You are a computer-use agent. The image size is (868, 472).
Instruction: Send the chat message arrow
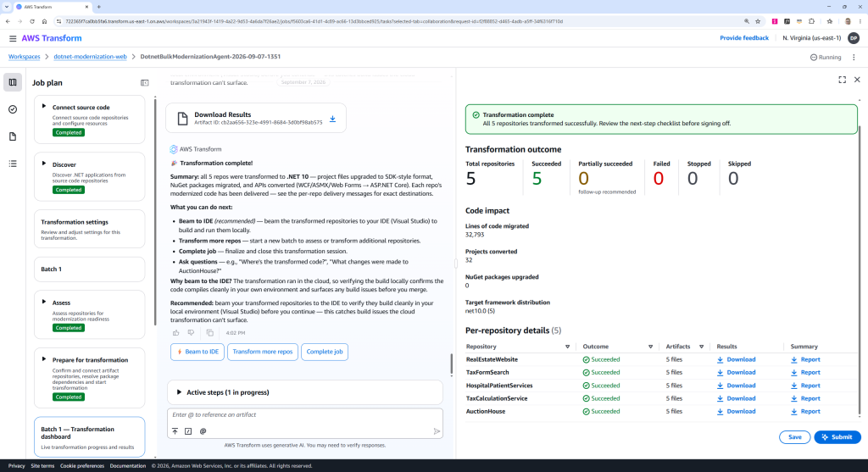pyautogui.click(x=437, y=431)
